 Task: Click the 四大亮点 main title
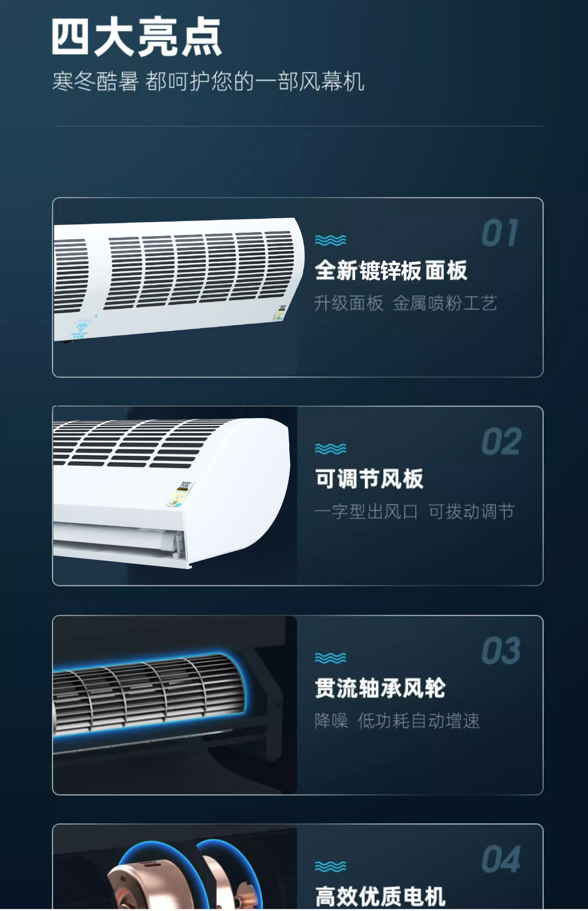[137, 37]
